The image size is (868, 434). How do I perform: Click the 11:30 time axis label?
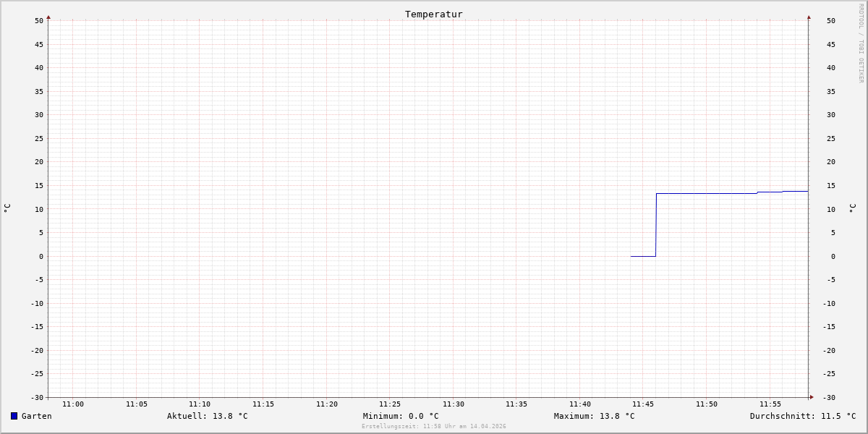[x=454, y=404]
